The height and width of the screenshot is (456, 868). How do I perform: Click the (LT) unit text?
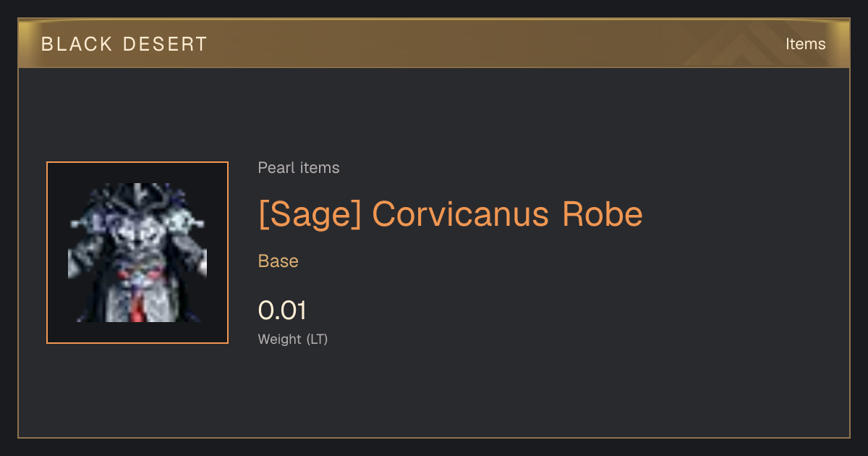point(317,339)
